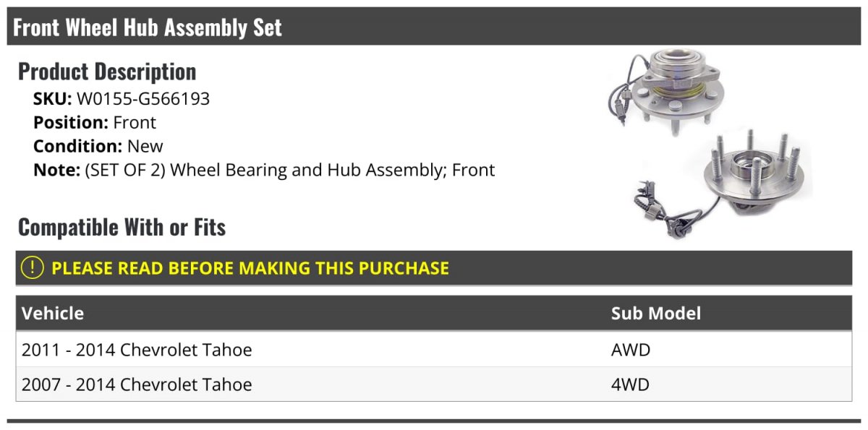Click the Front position value
The image size is (868, 430).
[x=135, y=123]
